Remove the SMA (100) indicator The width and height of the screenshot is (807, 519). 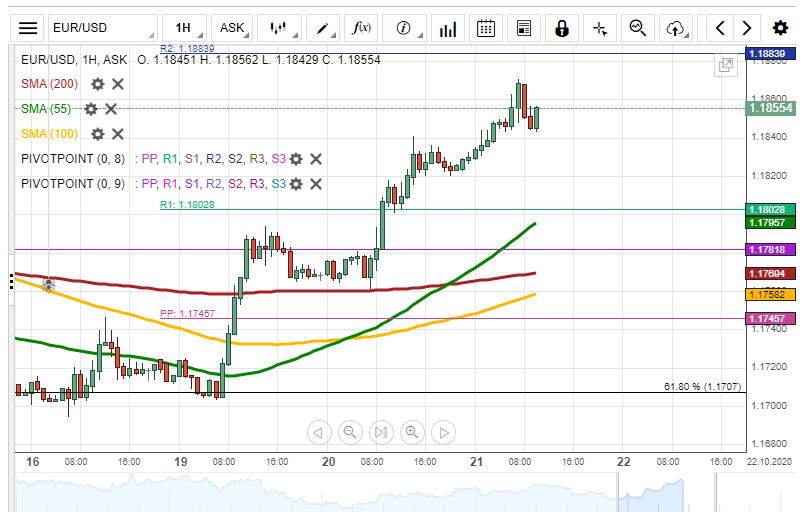point(118,134)
